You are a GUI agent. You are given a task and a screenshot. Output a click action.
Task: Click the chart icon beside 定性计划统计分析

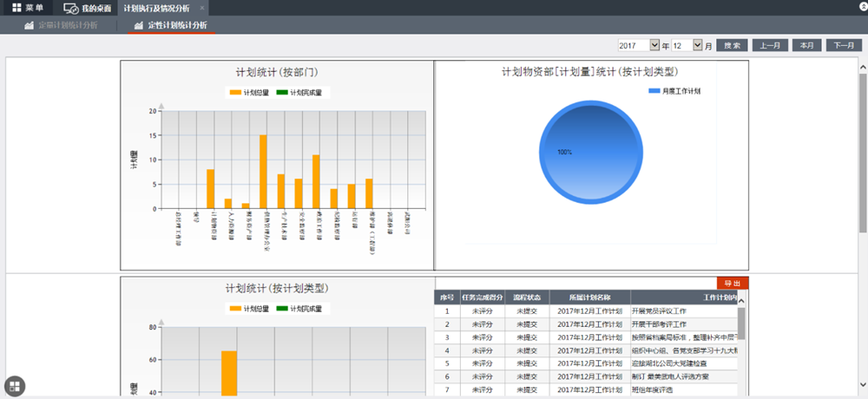click(x=138, y=25)
